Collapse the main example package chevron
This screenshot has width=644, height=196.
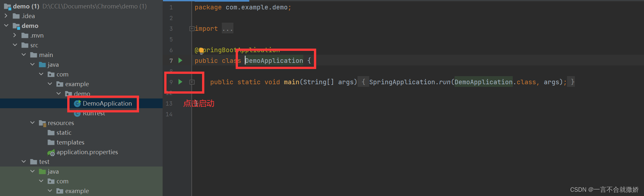click(50, 84)
